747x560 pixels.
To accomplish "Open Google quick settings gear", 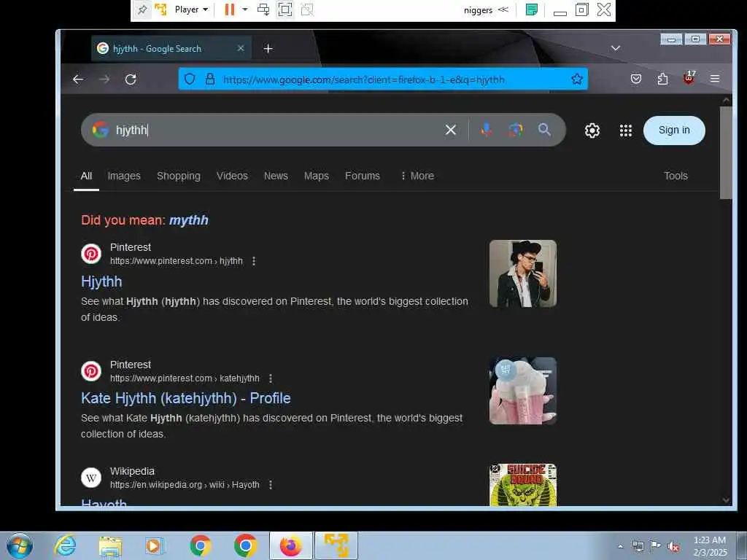I will pyautogui.click(x=592, y=131).
